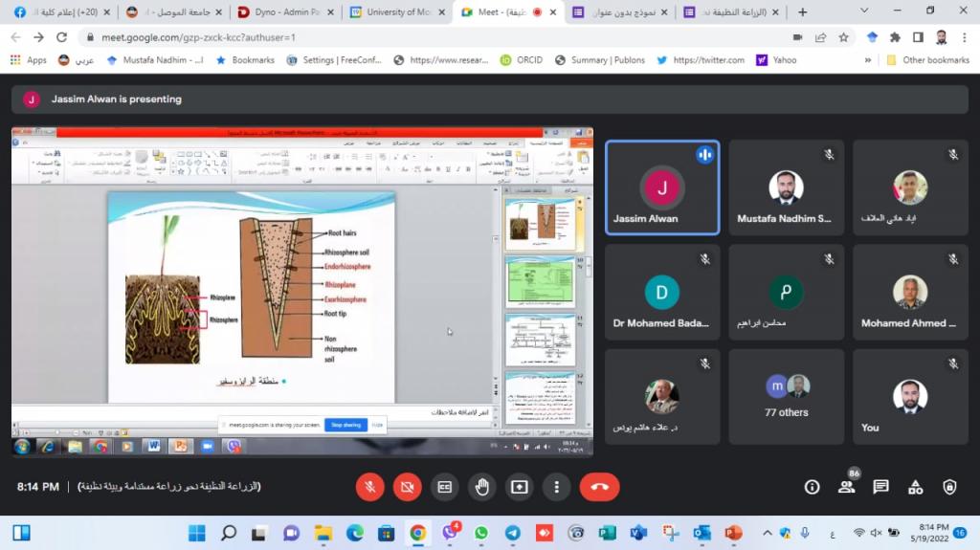Raise hand in the meeting
Image resolution: width=980 pixels, height=550 pixels.
(x=481, y=487)
